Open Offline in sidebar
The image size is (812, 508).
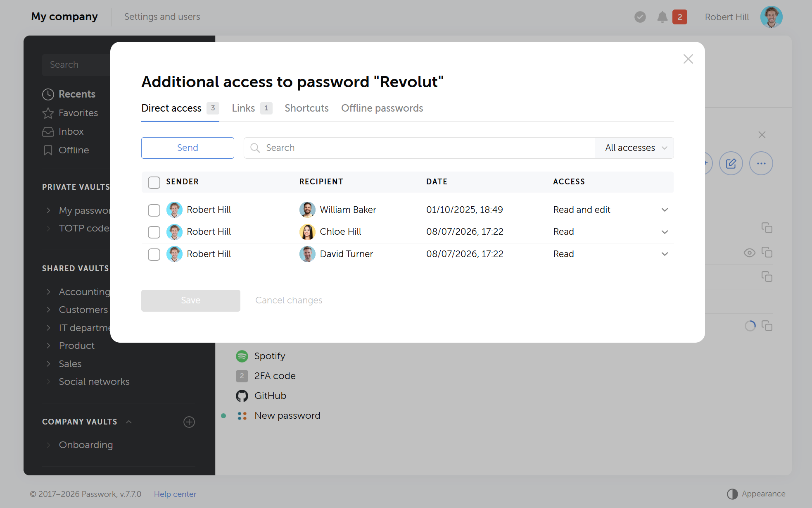click(66, 150)
